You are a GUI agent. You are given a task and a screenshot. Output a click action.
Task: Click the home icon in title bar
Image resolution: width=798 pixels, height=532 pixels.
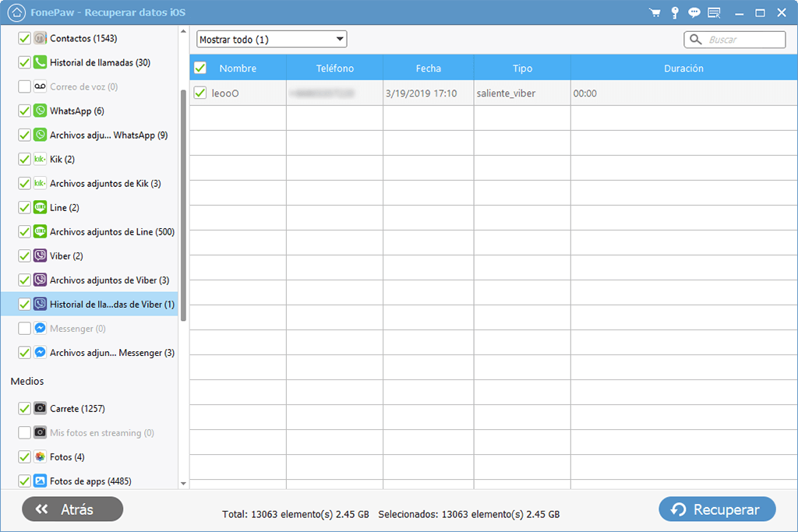pyautogui.click(x=16, y=12)
